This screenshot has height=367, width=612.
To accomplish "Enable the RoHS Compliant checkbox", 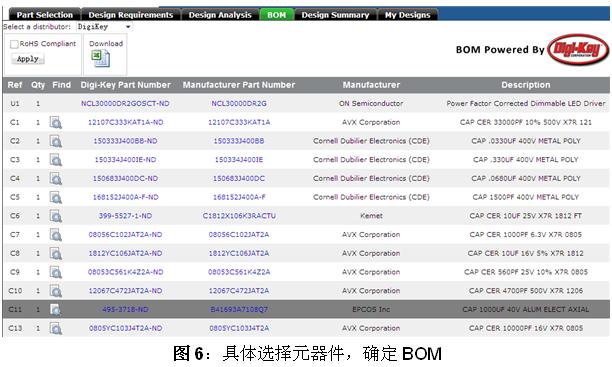I will (14, 44).
